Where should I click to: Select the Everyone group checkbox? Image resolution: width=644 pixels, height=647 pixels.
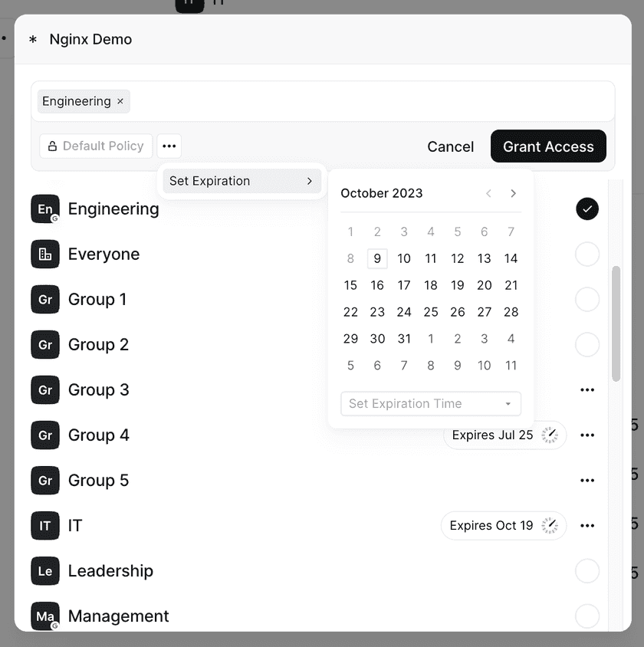click(x=587, y=255)
